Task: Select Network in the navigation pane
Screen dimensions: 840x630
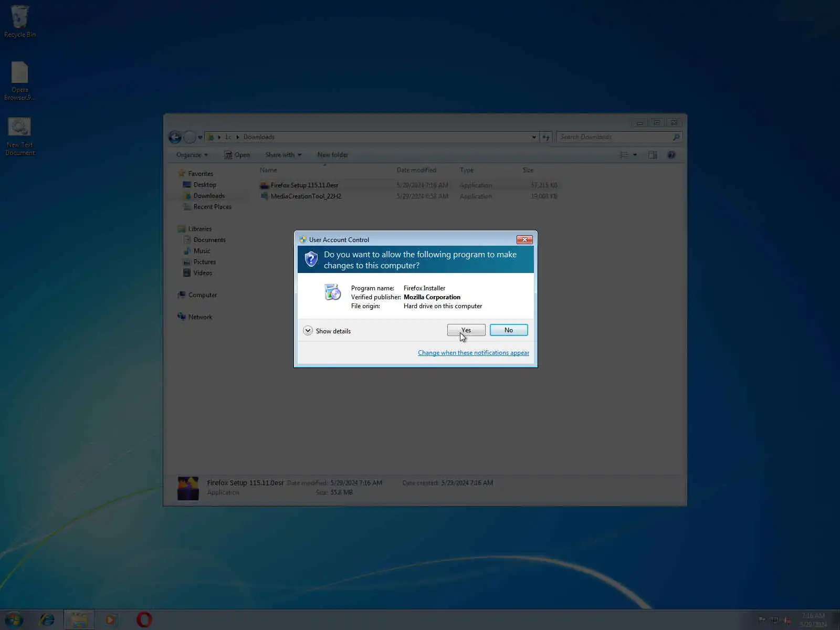Action: pyautogui.click(x=200, y=317)
